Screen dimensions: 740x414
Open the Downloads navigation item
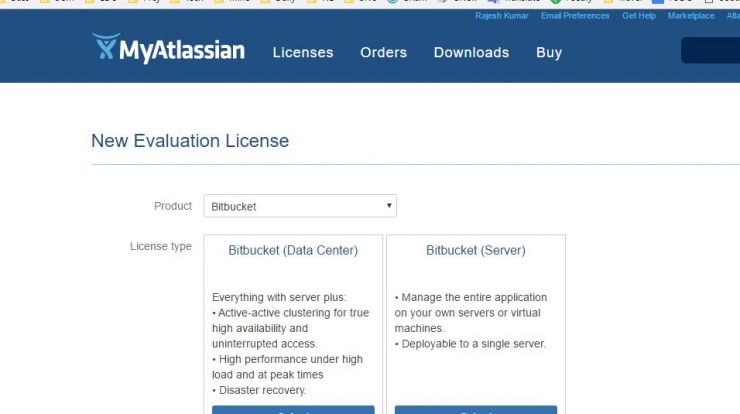[x=471, y=52]
